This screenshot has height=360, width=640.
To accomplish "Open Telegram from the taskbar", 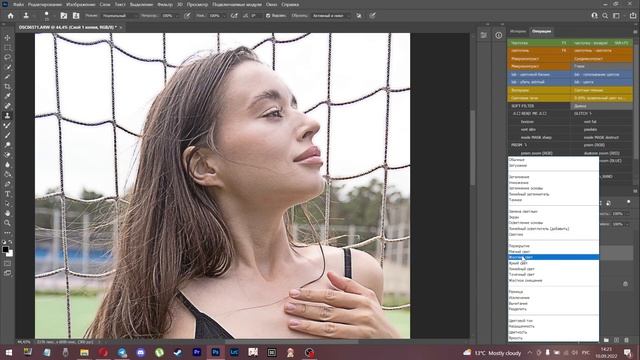I will pos(122,352).
